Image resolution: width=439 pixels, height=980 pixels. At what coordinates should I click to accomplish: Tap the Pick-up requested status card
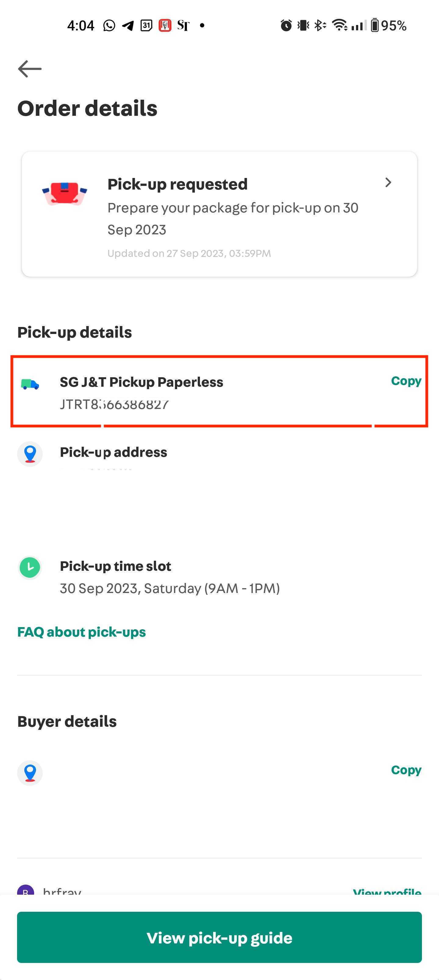(x=219, y=214)
